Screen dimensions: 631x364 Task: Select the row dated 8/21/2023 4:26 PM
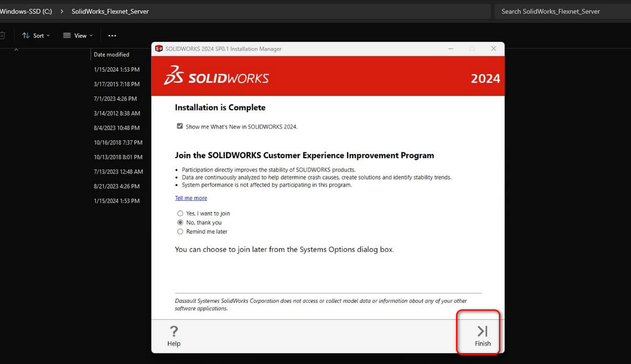[117, 186]
